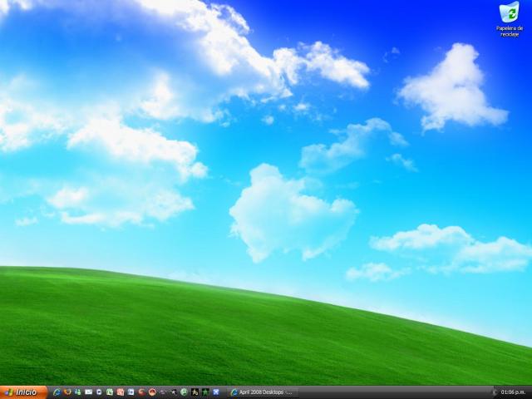Click the orange swirl quick launch icon
Image resolution: width=532 pixels, height=399 pixels.
[x=141, y=392]
